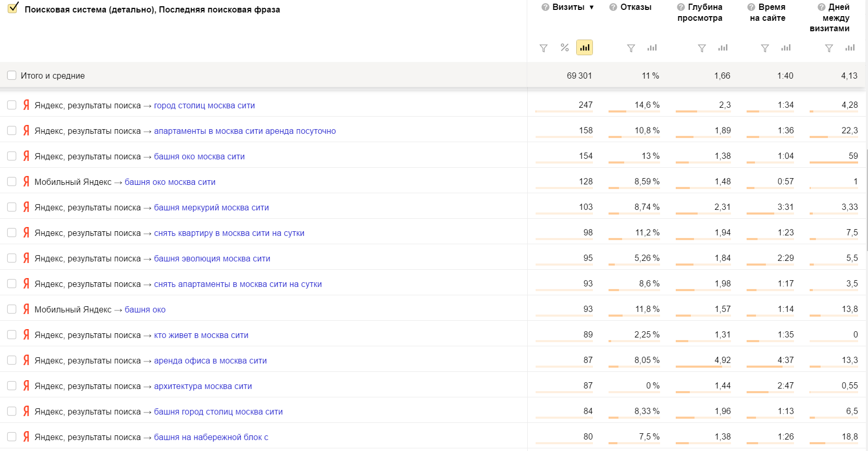Screen dimensions: 868x451
Task: Click the help icon beside Визиты header
Action: click(x=545, y=7)
